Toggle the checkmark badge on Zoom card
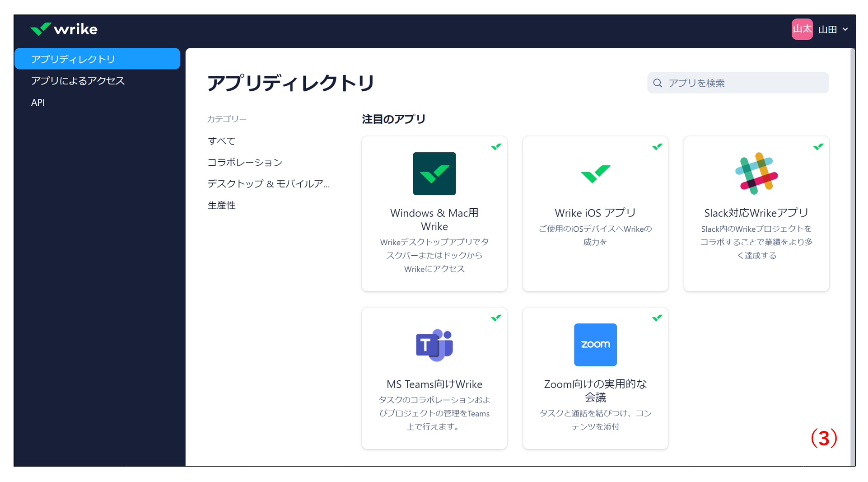The image size is (868, 482). tap(657, 317)
